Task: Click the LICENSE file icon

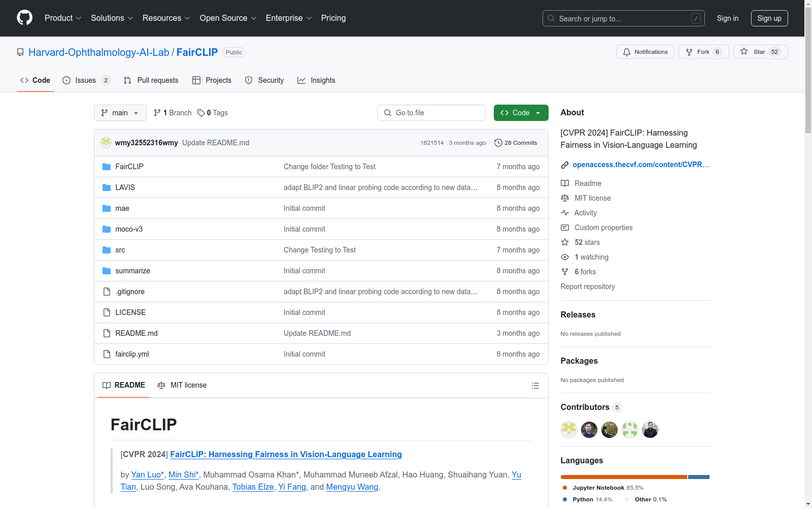Action: (107, 312)
